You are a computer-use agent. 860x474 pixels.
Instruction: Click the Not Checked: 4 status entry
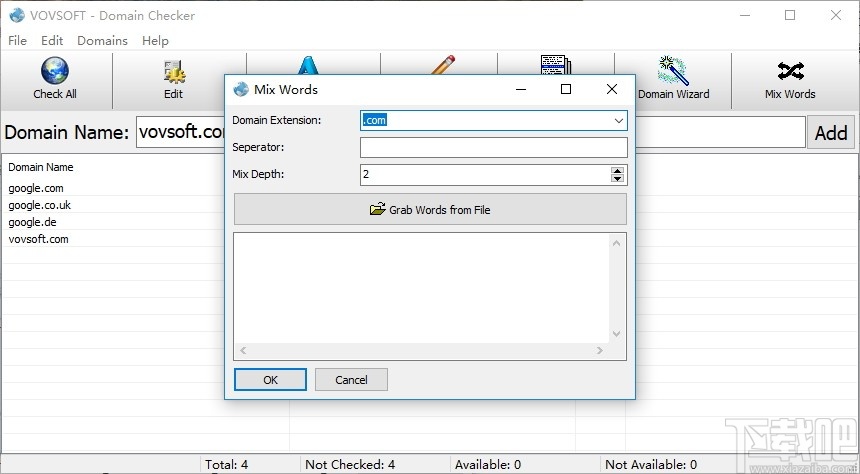tap(350, 465)
